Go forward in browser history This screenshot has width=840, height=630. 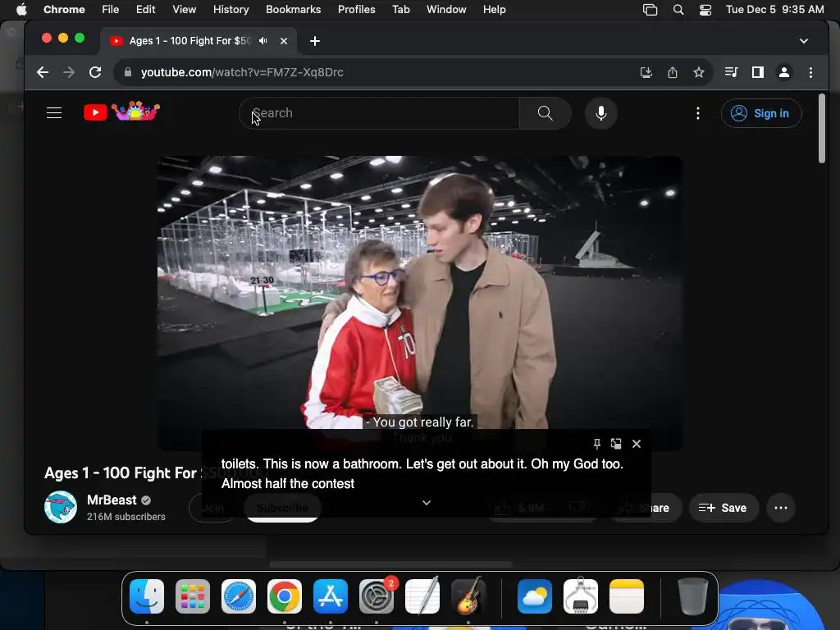click(x=69, y=72)
